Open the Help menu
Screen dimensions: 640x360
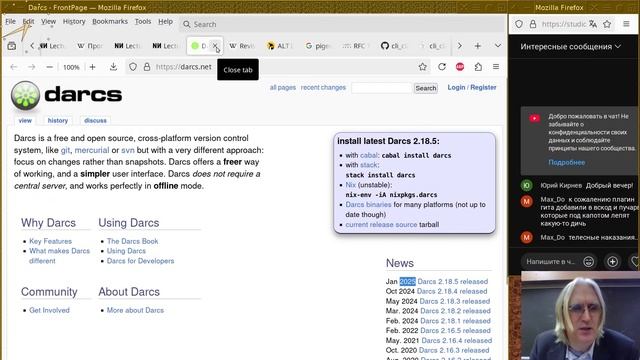click(165, 22)
